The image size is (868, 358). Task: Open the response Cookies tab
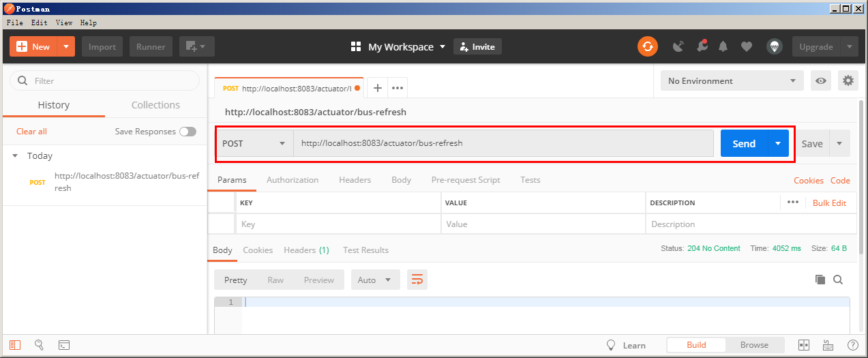tap(258, 250)
